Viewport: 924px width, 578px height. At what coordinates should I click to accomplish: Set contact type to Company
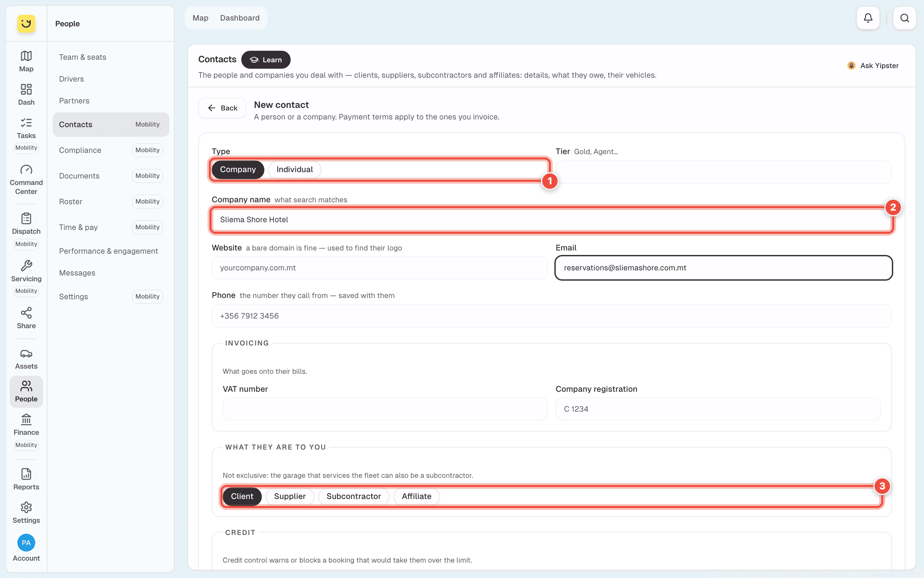pyautogui.click(x=238, y=169)
